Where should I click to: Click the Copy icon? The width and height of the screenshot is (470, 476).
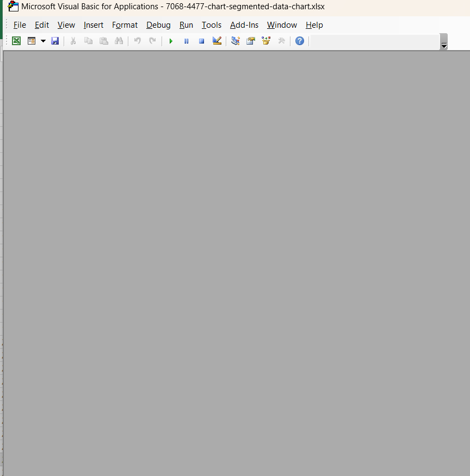click(88, 41)
